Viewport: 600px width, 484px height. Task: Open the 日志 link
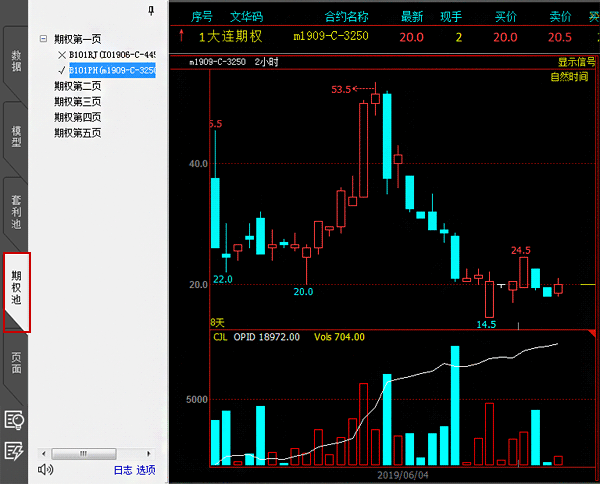click(x=123, y=470)
